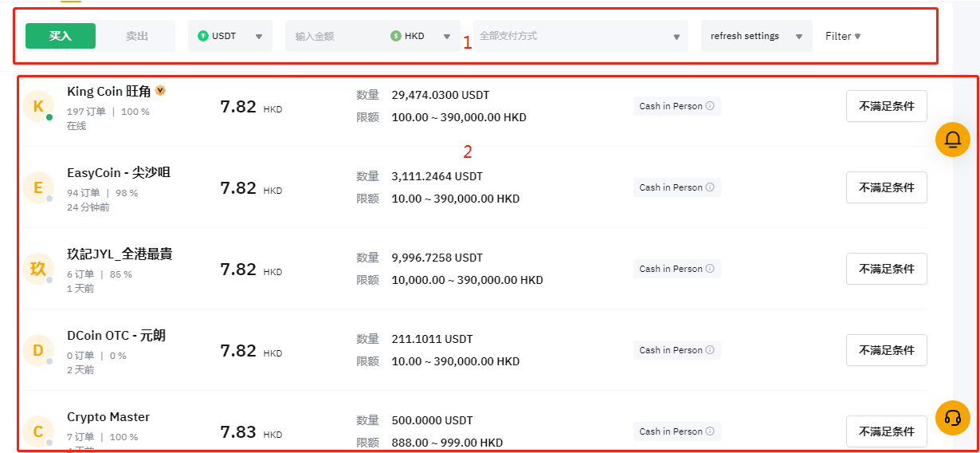Switch to the 买入 (Buy) tab
Viewport: 980px width, 453px height.
[x=61, y=36]
